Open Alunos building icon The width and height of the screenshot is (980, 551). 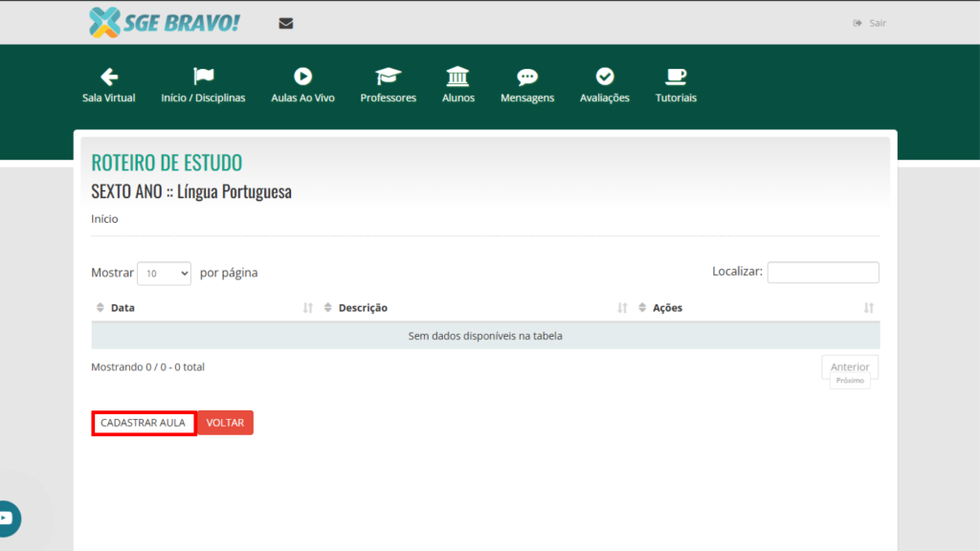pos(457,77)
